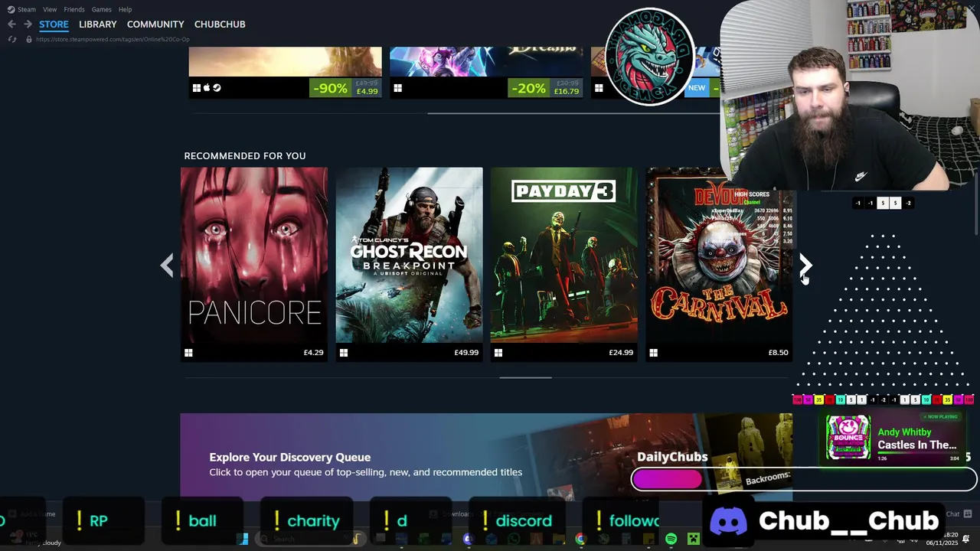Open Google Chrome from the taskbar
Image resolution: width=980 pixels, height=551 pixels.
(x=580, y=540)
